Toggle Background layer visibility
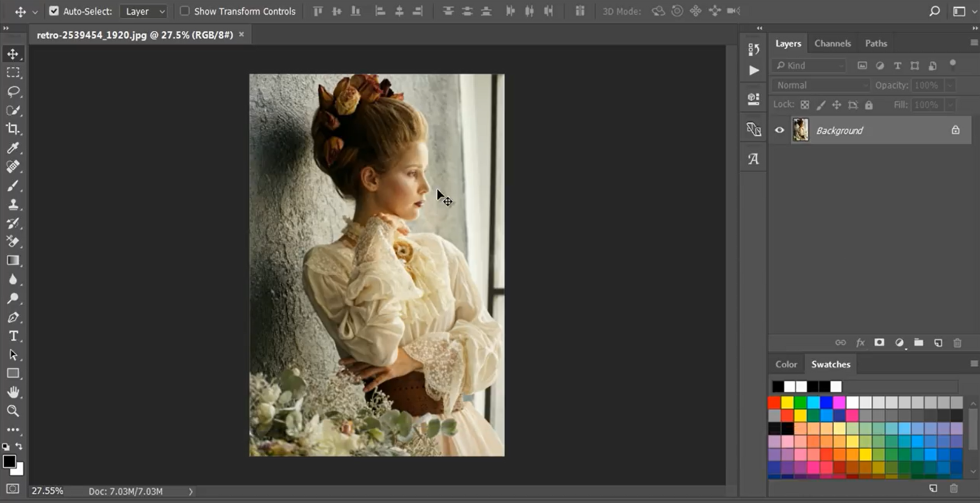Viewport: 980px width, 503px height. (779, 130)
